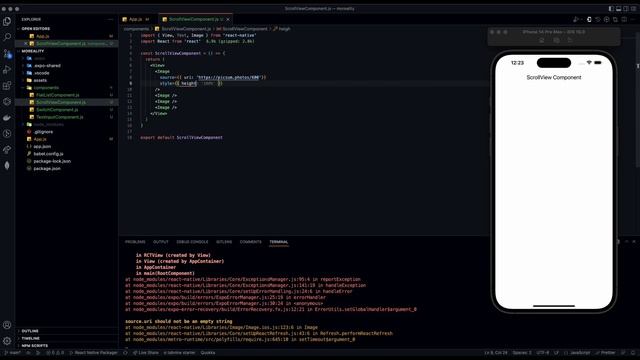
Task: Open SwitchComponent.js in the file tree
Action: tap(67, 110)
